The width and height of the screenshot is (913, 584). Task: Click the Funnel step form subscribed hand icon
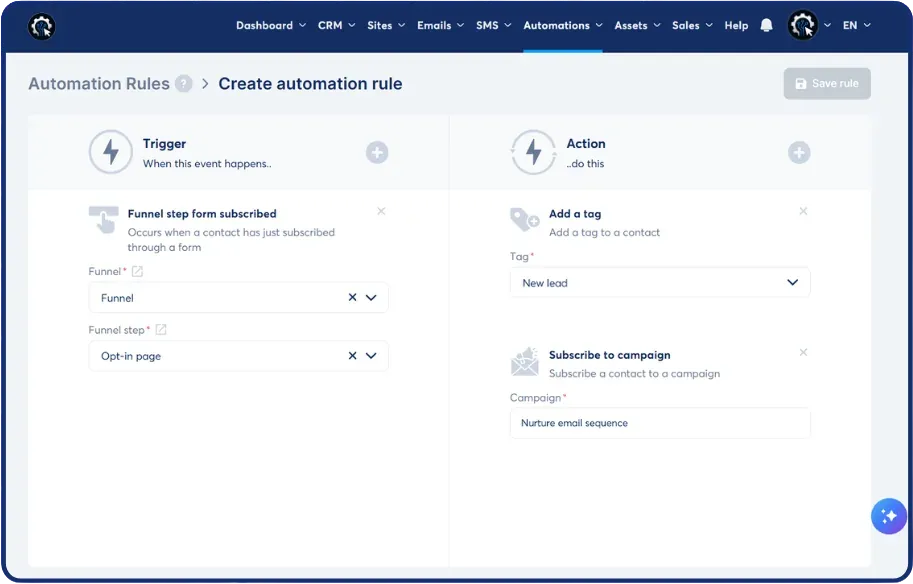coord(104,220)
